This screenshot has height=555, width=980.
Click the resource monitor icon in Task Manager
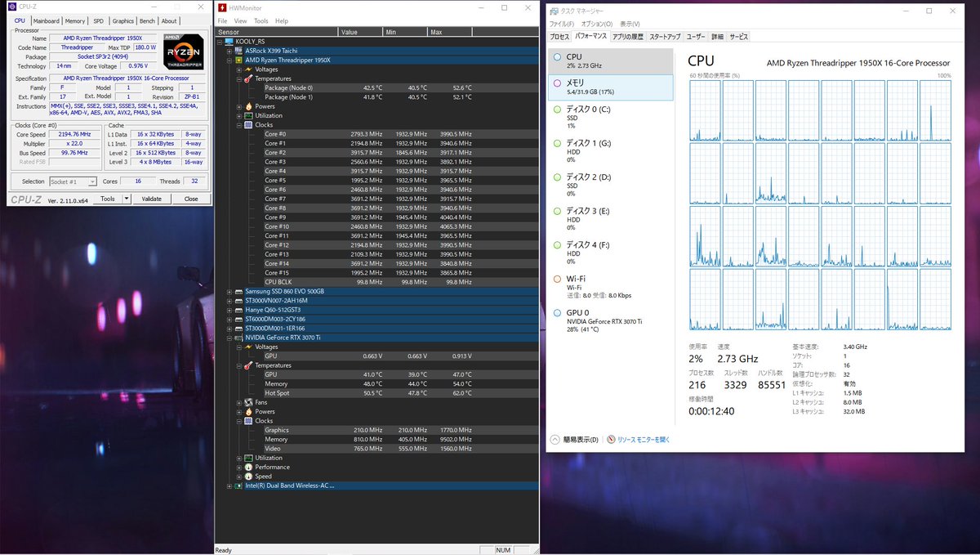click(610, 440)
